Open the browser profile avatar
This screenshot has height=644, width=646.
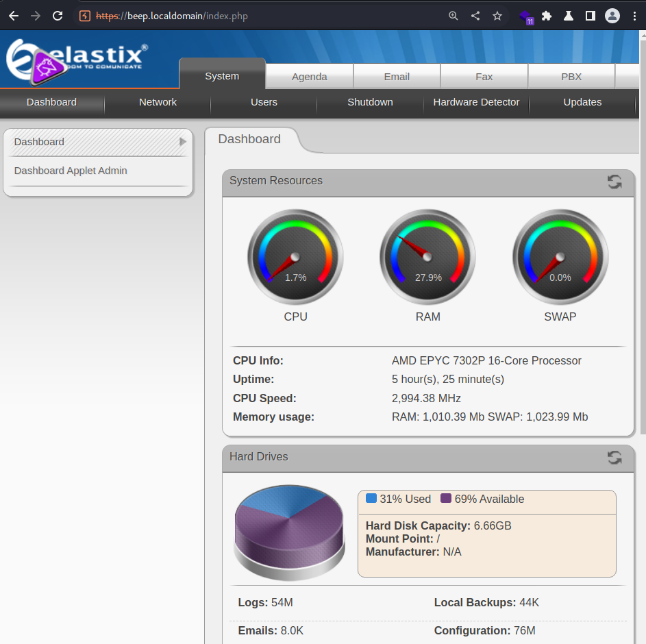612,16
